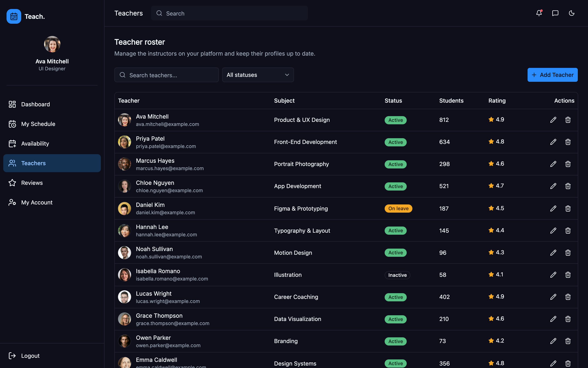Click the Rating column header
The image size is (588, 368).
(x=497, y=101)
